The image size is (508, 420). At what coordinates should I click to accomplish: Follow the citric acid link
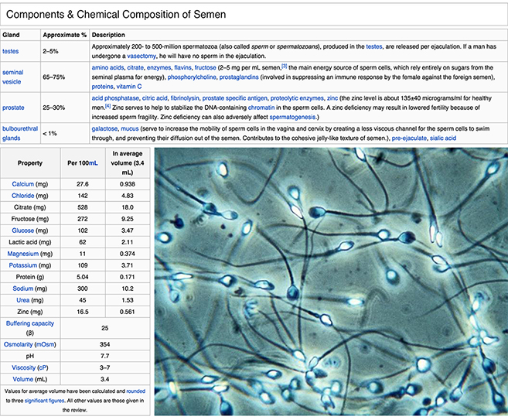tap(155, 98)
